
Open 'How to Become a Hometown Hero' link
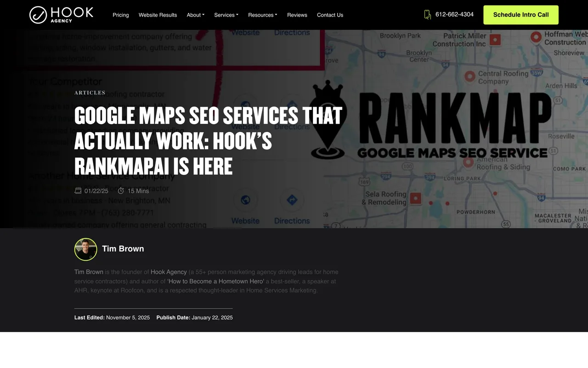[x=215, y=281]
